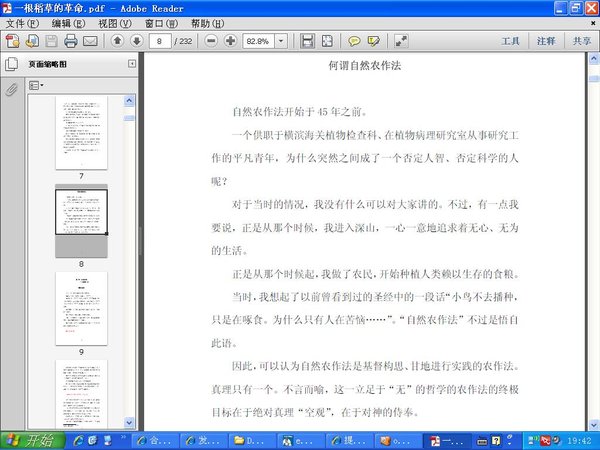Open the 文件(F) menu
This screenshot has width=600, height=450.
pyautogui.click(x=22, y=24)
